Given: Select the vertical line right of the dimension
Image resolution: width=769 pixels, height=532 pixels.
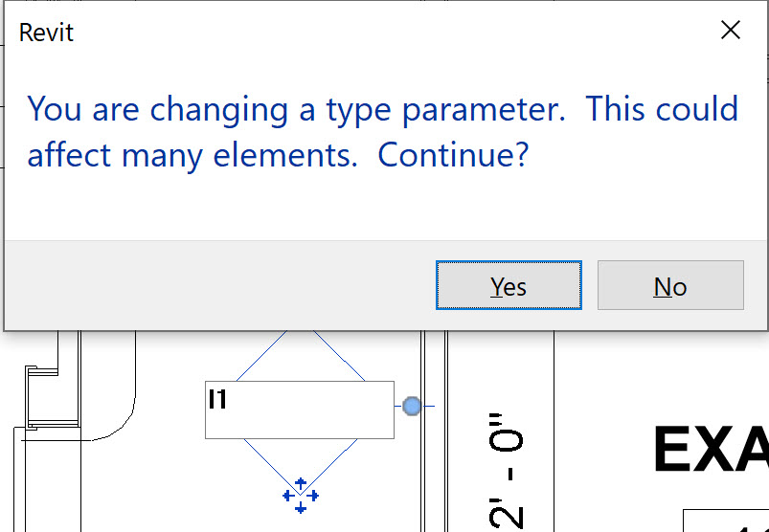Looking at the screenshot, I should (x=554, y=432).
